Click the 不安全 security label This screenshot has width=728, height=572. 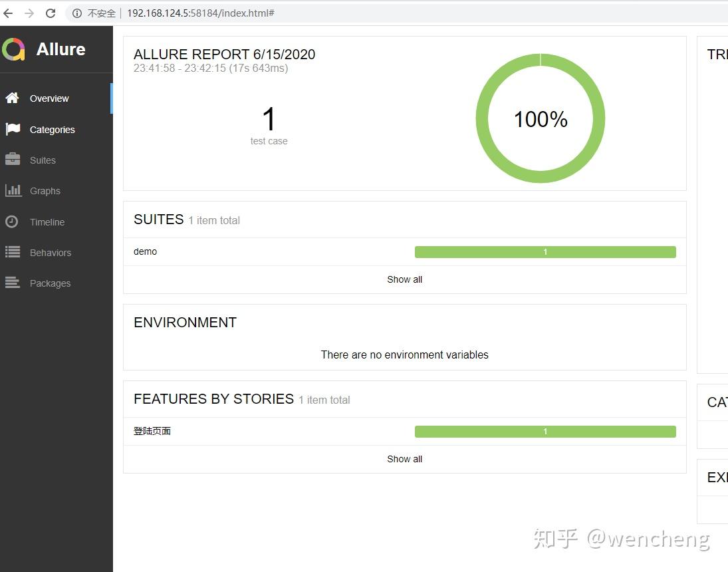click(101, 13)
